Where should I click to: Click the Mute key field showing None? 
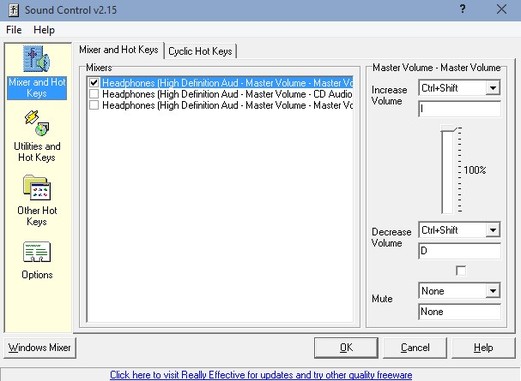tap(459, 312)
